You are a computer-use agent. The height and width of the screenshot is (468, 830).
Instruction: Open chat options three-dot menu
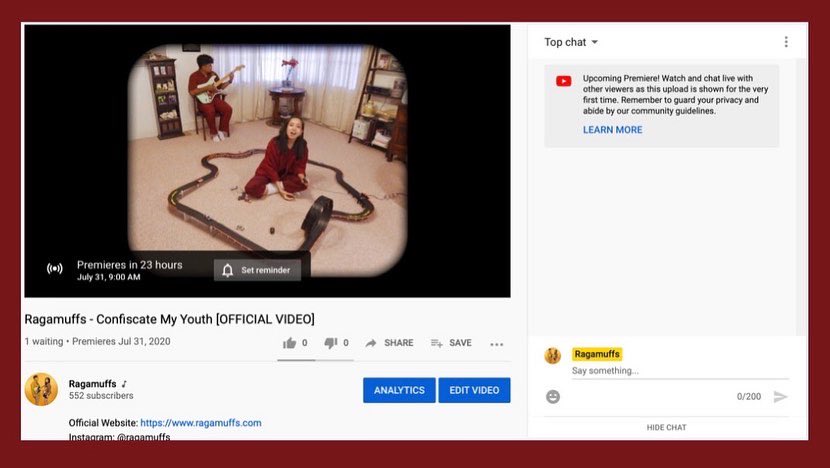tap(786, 42)
